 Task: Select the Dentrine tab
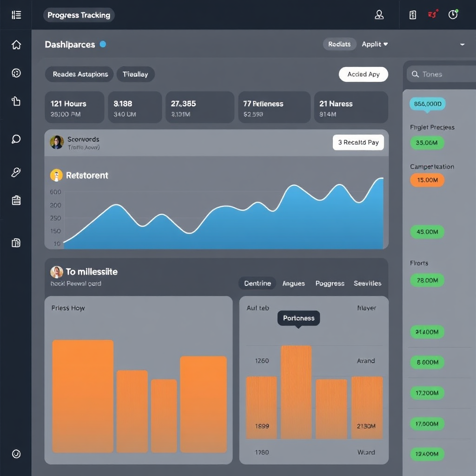tap(258, 283)
